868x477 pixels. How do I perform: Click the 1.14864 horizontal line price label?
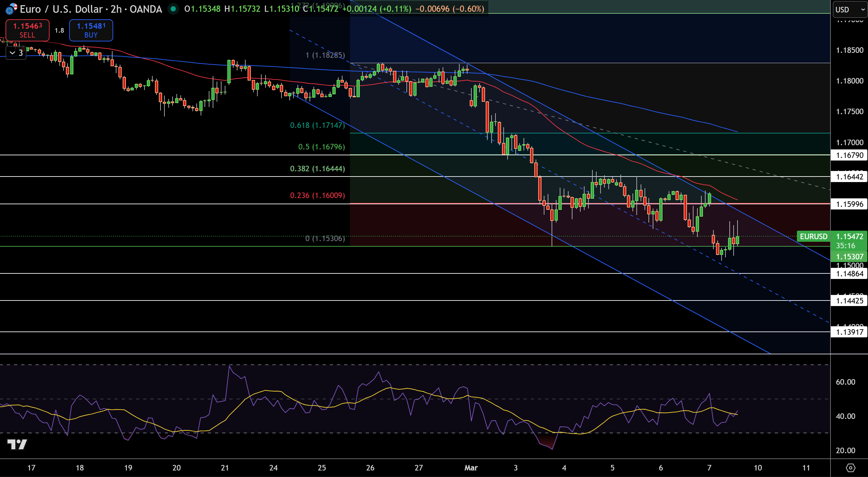point(849,273)
